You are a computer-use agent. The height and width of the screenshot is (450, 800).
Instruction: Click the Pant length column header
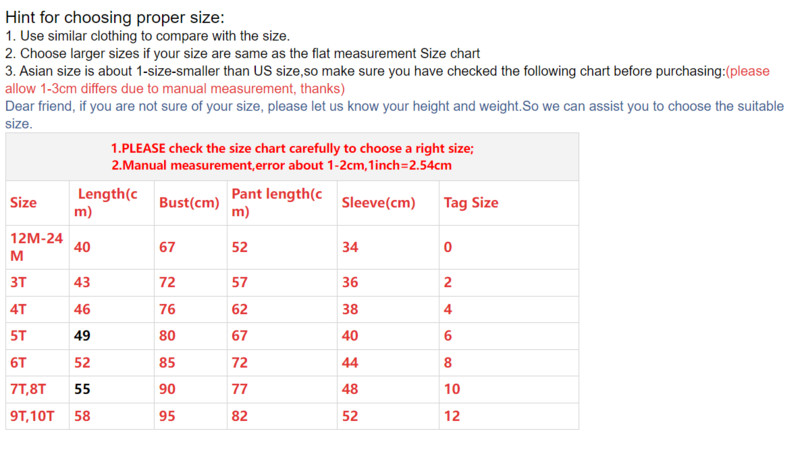pyautogui.click(x=277, y=203)
